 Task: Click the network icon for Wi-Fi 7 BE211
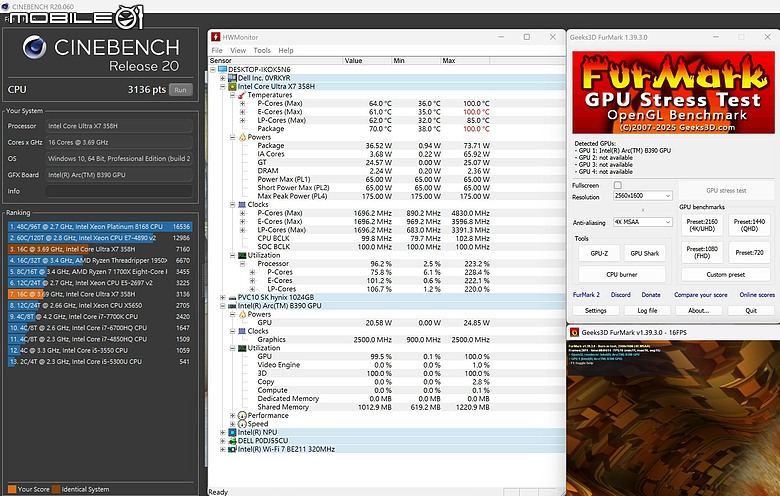tap(232, 449)
